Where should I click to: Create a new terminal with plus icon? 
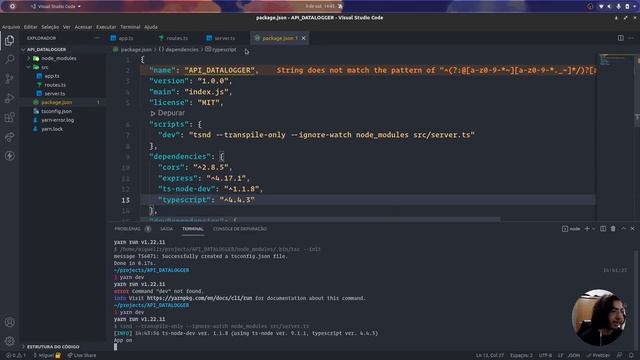(587, 229)
